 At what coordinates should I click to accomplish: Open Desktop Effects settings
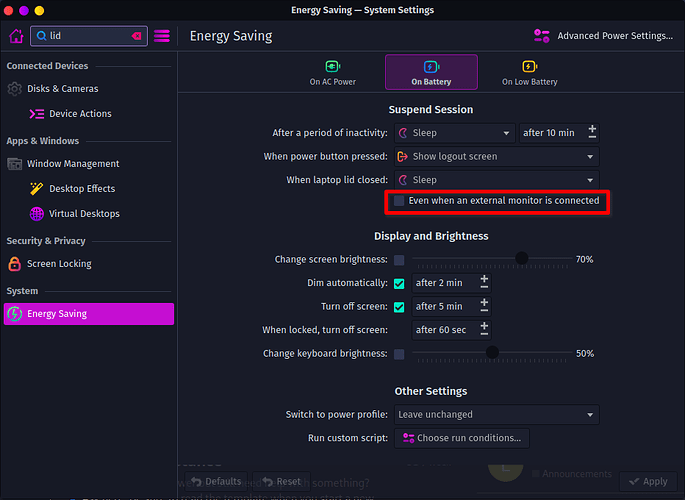point(82,189)
